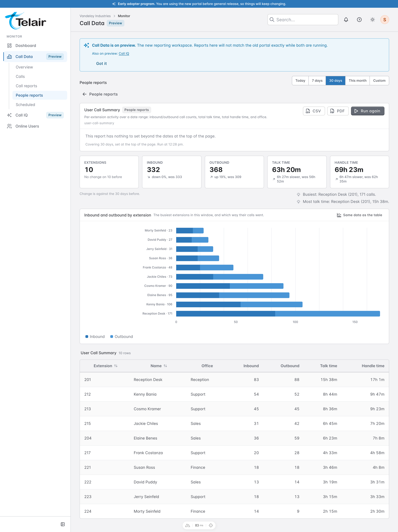This screenshot has height=532, width=398.
Task: Click Morty Seinfeld in the table
Action: point(147,511)
